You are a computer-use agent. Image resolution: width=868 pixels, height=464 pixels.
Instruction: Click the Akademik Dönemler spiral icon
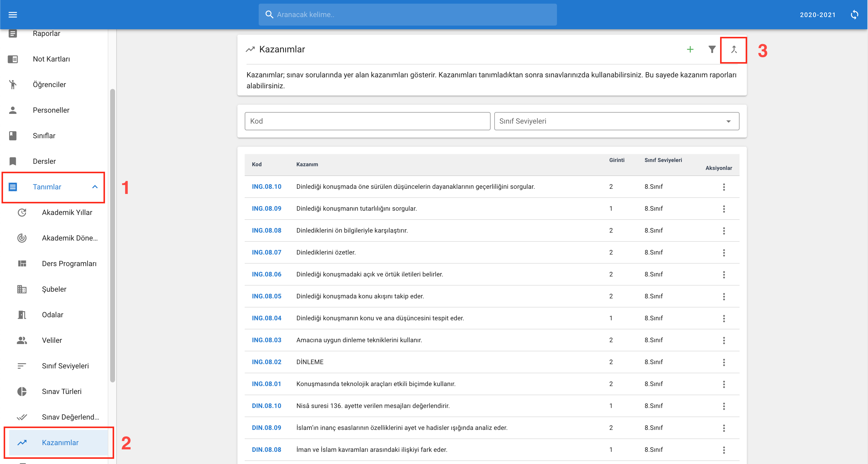(22, 238)
